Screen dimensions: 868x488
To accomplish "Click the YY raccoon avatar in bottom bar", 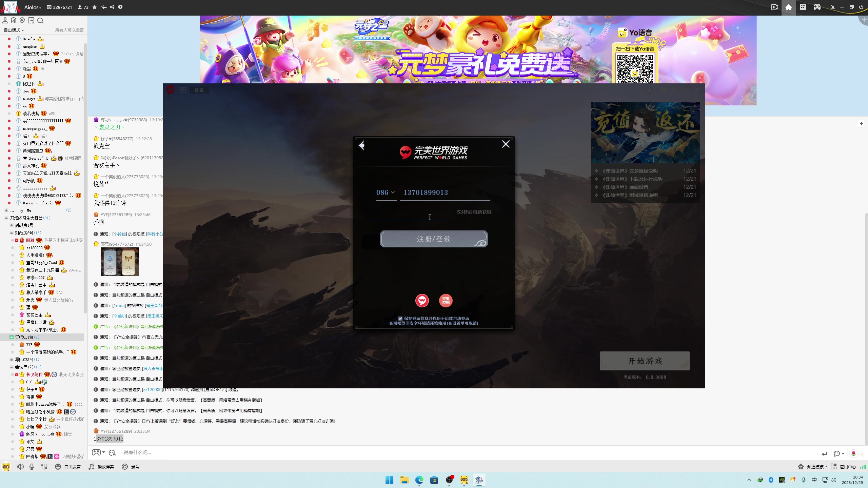I will pyautogui.click(x=6, y=467).
